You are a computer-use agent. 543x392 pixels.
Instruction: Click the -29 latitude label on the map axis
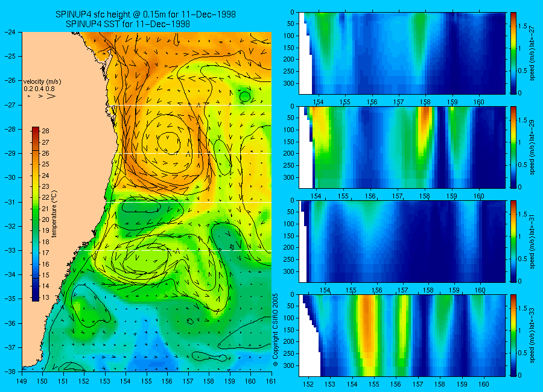pyautogui.click(x=10, y=153)
